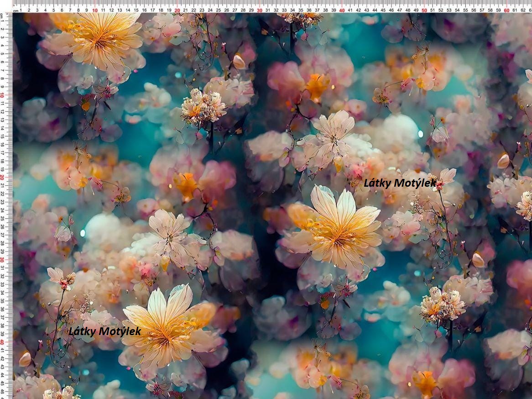Click the cm label on the top ruler
Image resolution: width=532 pixels, height=399 pixels.
16,11
